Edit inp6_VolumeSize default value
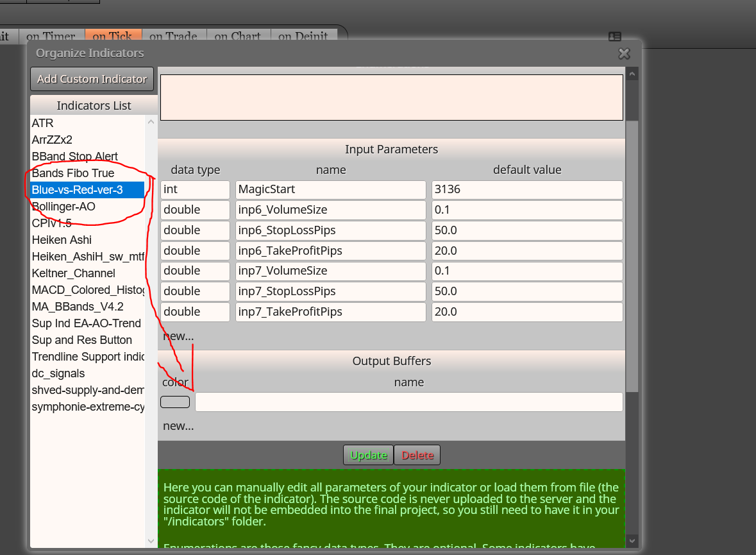The height and width of the screenshot is (555, 756). [527, 210]
